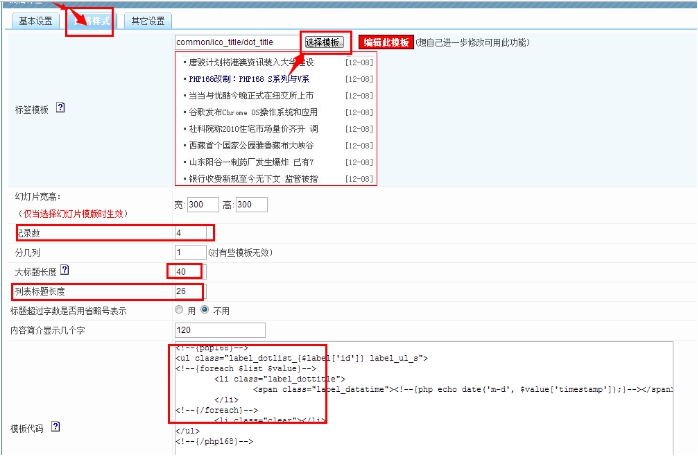Switch to the 基本设置 tab
698x456 pixels.
[33, 21]
